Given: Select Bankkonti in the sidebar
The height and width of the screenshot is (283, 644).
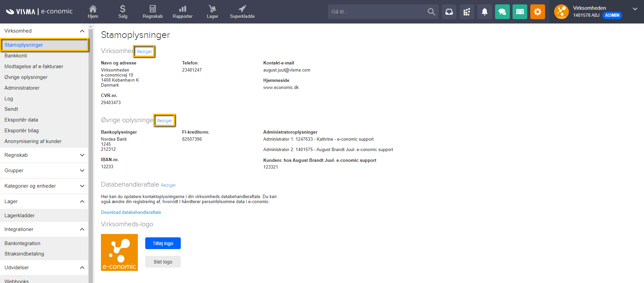Looking at the screenshot, I should click(x=16, y=56).
